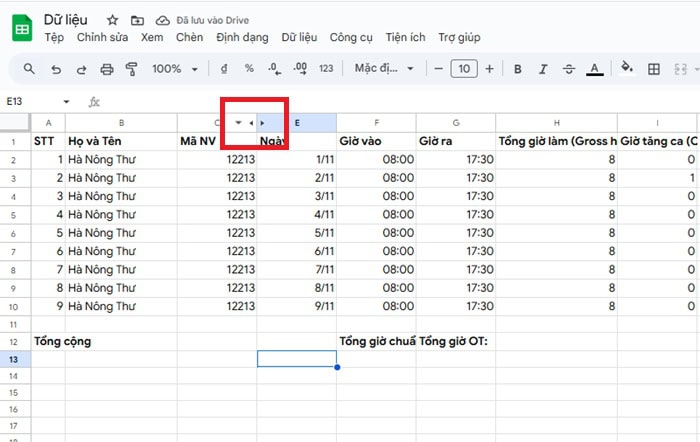This screenshot has height=442, width=700.
Task: Click the font size input box
Action: [464, 69]
